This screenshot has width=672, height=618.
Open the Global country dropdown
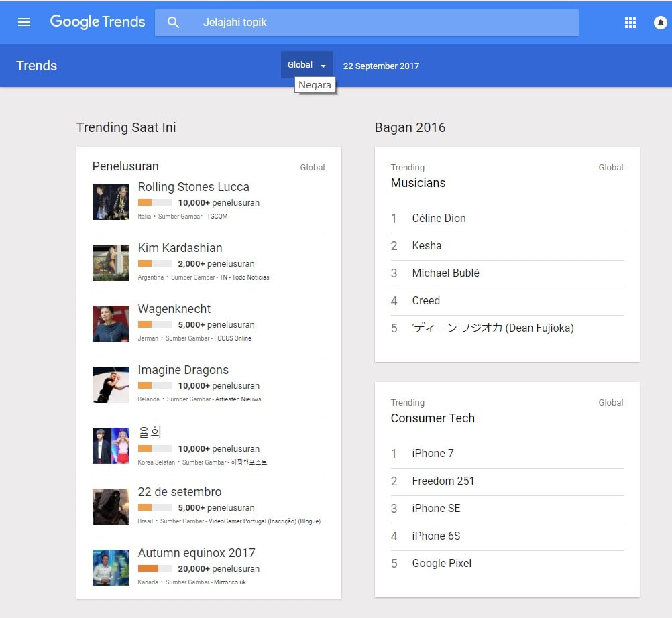pyautogui.click(x=307, y=64)
